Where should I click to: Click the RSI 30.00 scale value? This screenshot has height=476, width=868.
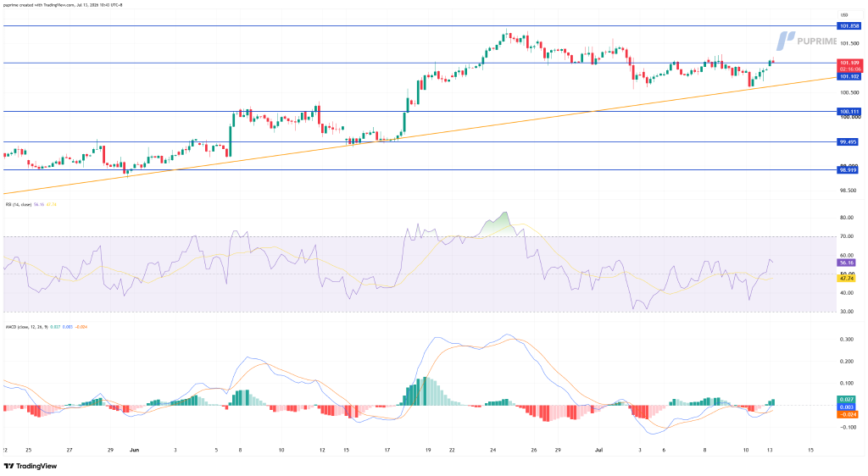(847, 312)
